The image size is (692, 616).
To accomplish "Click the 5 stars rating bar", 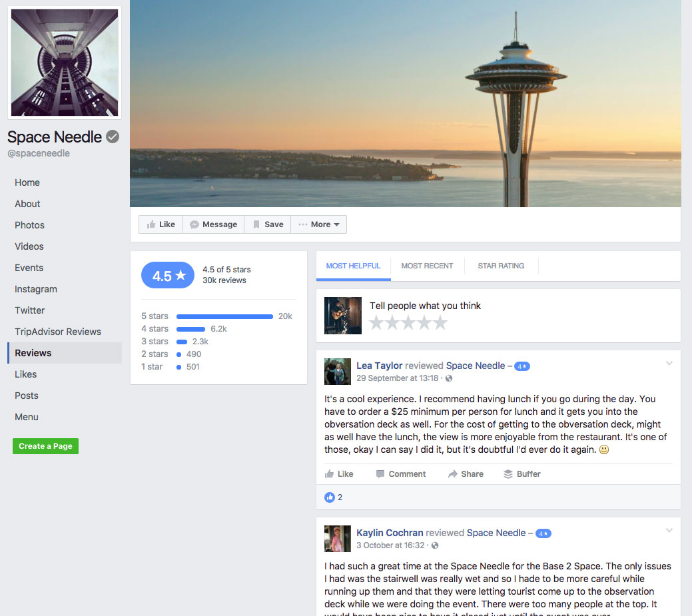I will pyautogui.click(x=224, y=316).
